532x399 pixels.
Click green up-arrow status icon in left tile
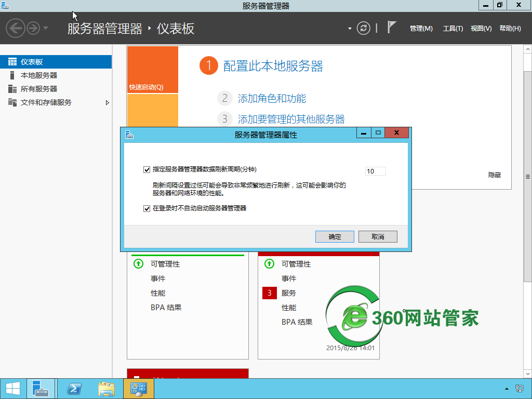pyautogui.click(x=138, y=263)
